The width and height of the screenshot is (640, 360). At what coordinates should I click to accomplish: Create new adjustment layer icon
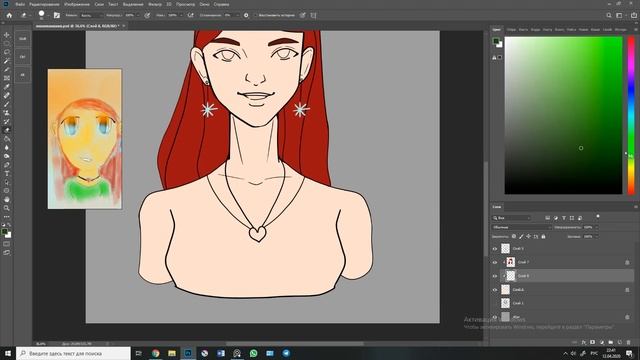pyautogui.click(x=602, y=342)
